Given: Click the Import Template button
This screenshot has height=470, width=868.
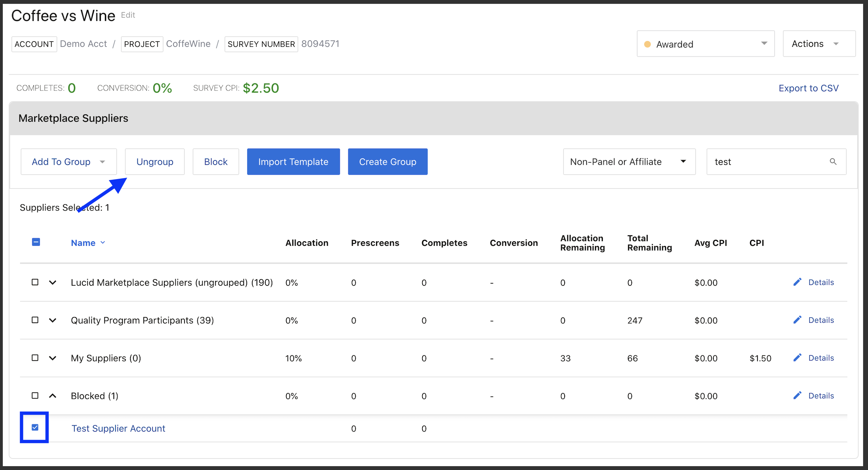Looking at the screenshot, I should coord(293,162).
